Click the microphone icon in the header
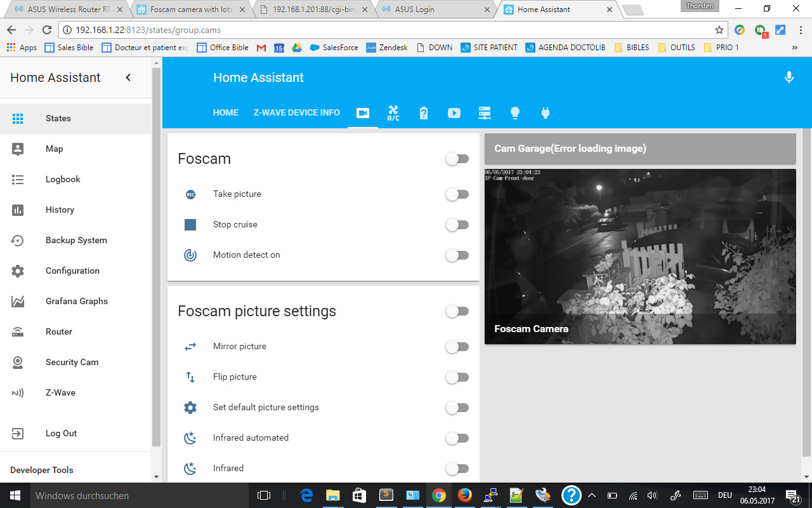Viewport: 812px width, 508px height. [x=789, y=77]
